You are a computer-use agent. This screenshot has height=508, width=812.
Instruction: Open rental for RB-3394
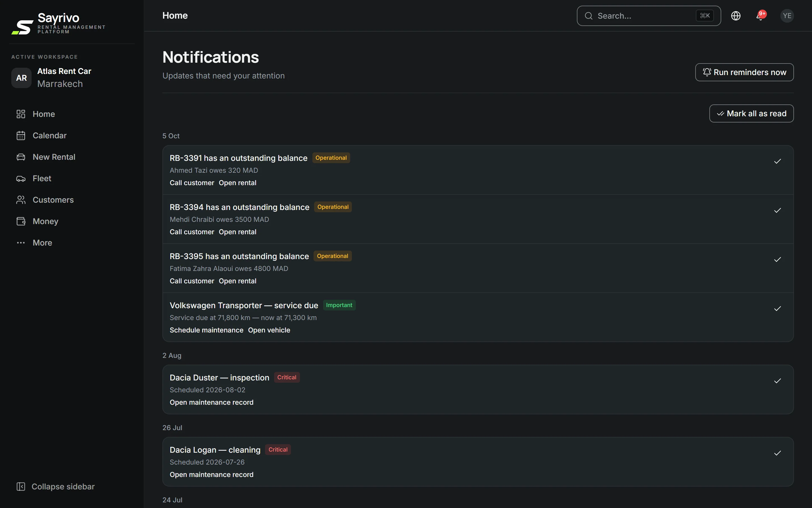[x=238, y=232]
